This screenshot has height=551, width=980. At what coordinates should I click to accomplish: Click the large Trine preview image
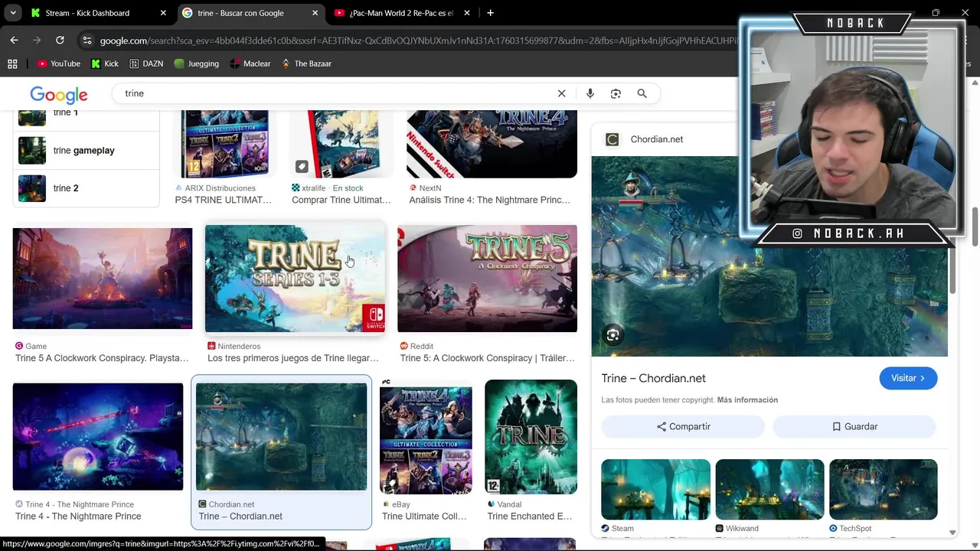[x=769, y=256]
